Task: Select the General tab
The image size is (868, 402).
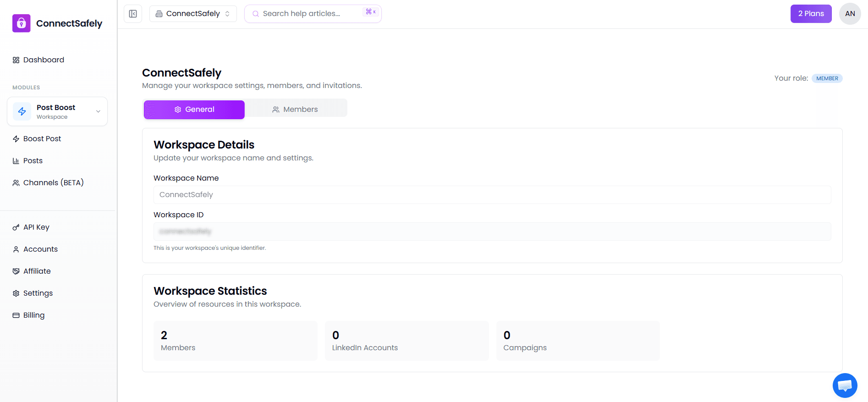Action: (x=194, y=110)
